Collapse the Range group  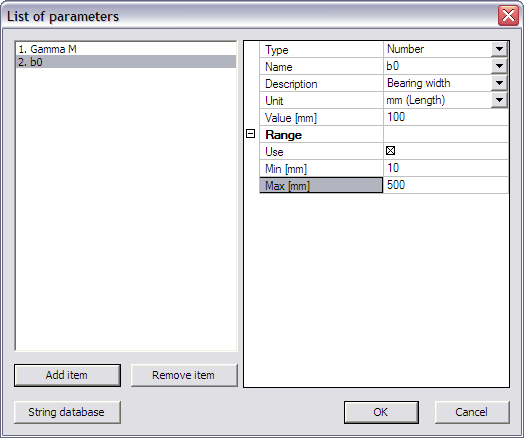pyautogui.click(x=250, y=134)
